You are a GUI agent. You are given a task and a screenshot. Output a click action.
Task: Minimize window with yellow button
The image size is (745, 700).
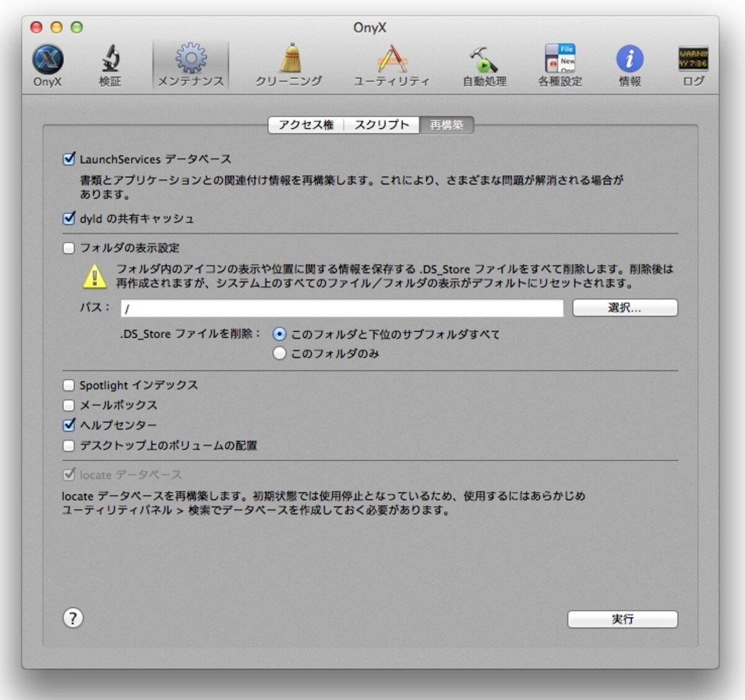click(x=56, y=27)
